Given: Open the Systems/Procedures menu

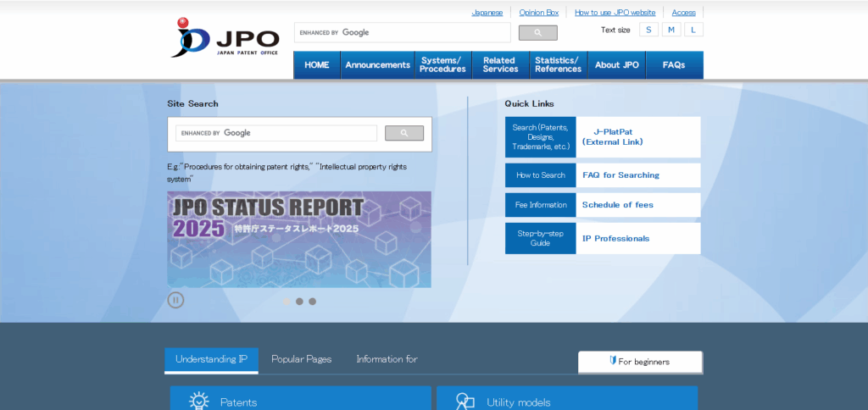Looking at the screenshot, I should click(x=442, y=64).
